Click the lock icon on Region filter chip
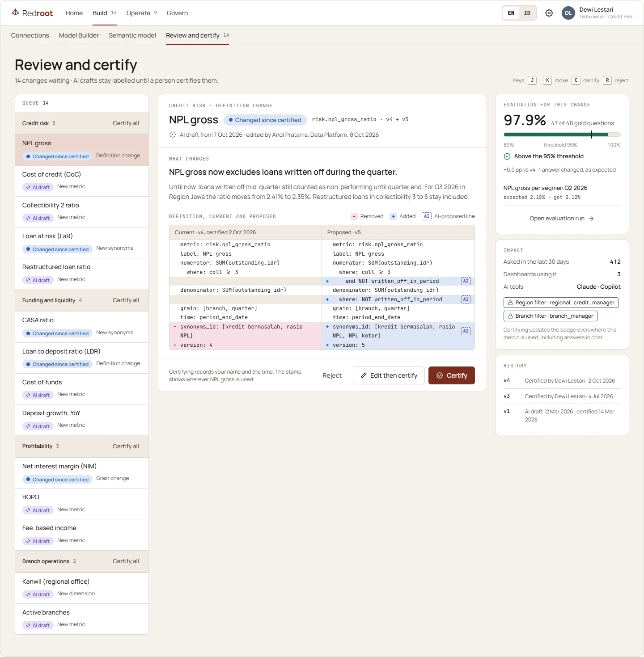 tap(510, 303)
